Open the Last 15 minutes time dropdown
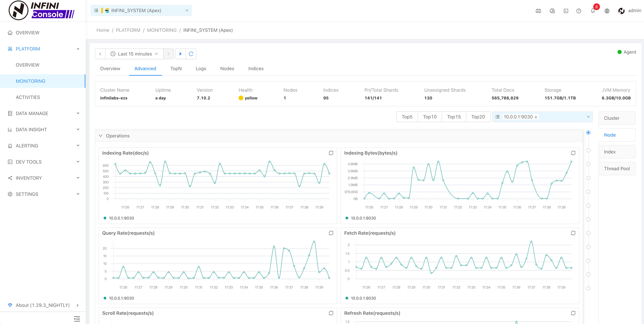This screenshot has height=324, width=644. point(134,54)
